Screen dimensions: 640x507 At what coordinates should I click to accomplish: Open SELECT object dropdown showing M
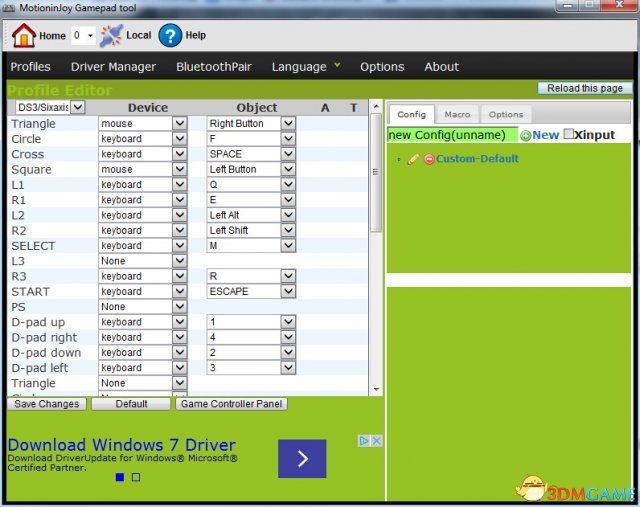point(251,246)
